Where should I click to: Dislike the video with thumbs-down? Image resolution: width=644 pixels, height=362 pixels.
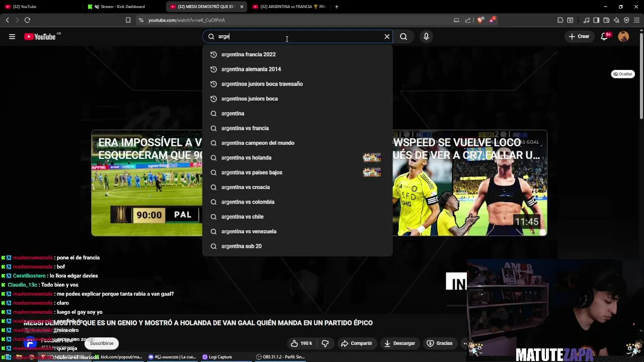click(325, 343)
